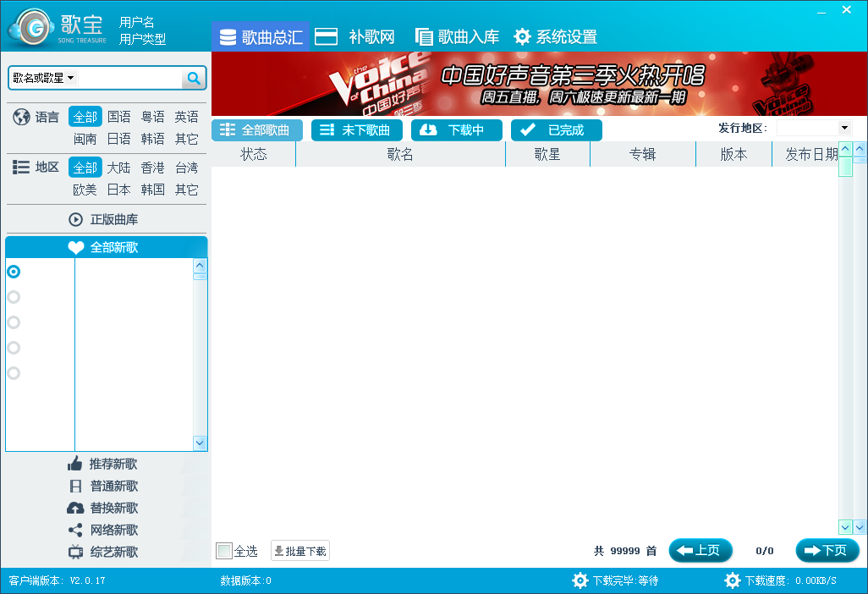Click the film icon for 普通新歌
This screenshot has width=868, height=594.
coord(76,486)
